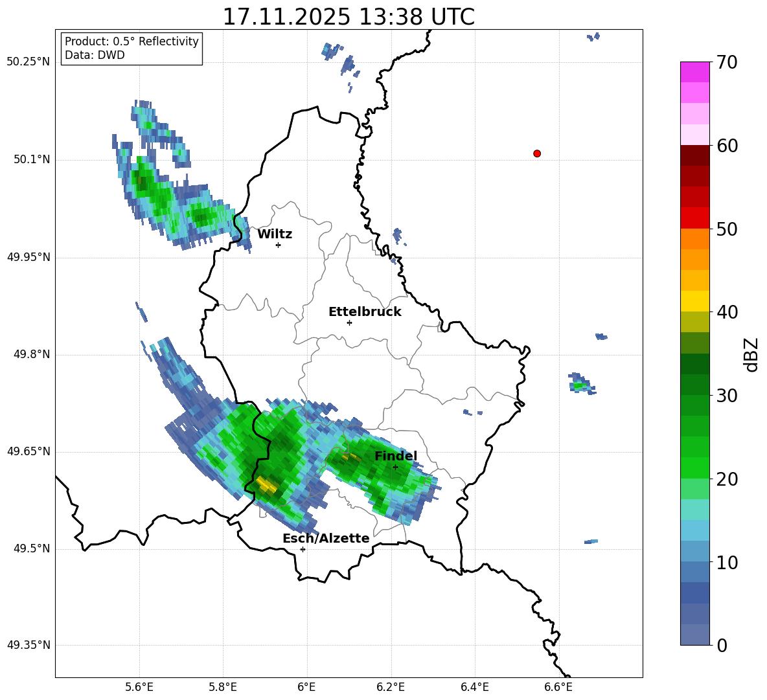Image resolution: width=767 pixels, height=700 pixels.
Task: Click the 5.8°E longitude label
Action: click(x=223, y=687)
